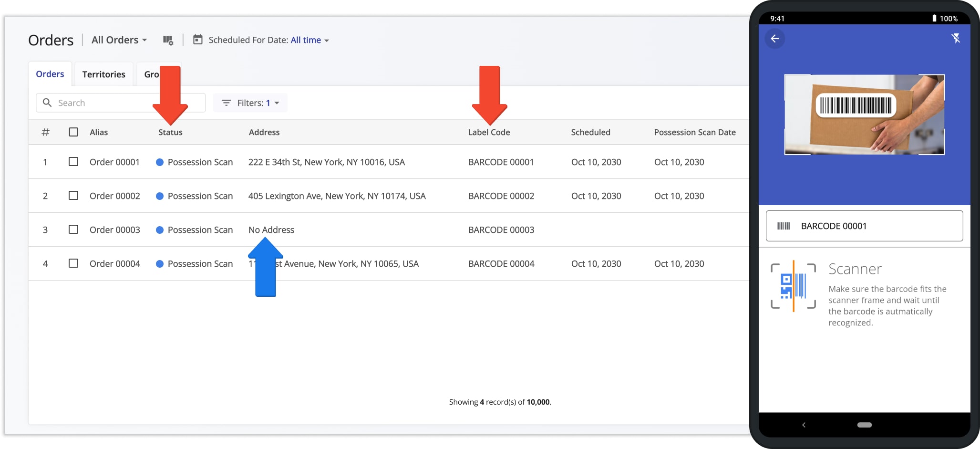
Task: Click the # column header
Action: tap(45, 132)
